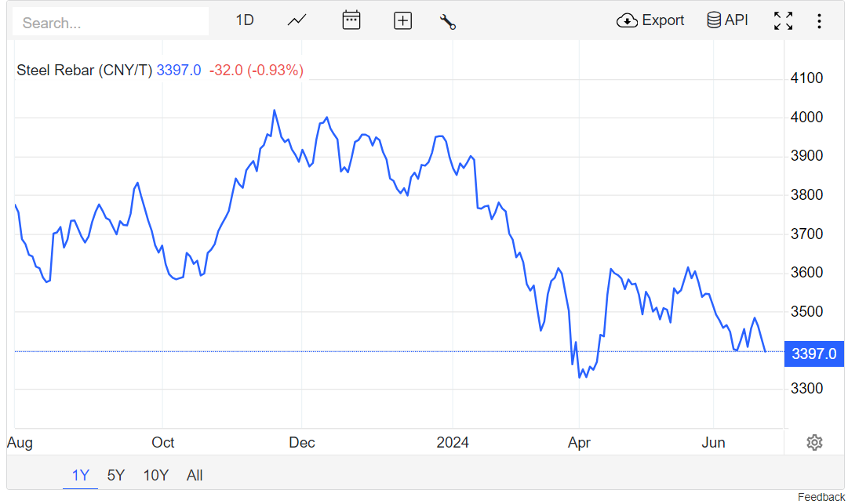Open the API data access button
The width and height of the screenshot is (848, 504).
pos(727,20)
